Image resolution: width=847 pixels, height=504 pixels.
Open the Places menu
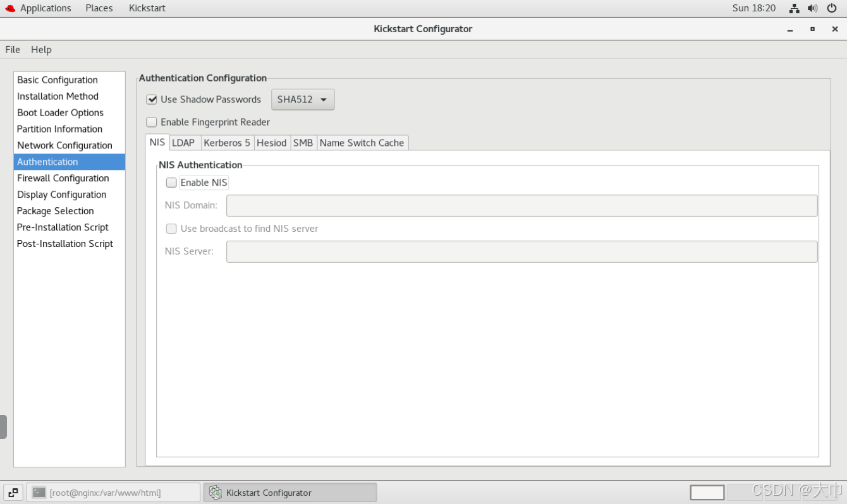[99, 8]
